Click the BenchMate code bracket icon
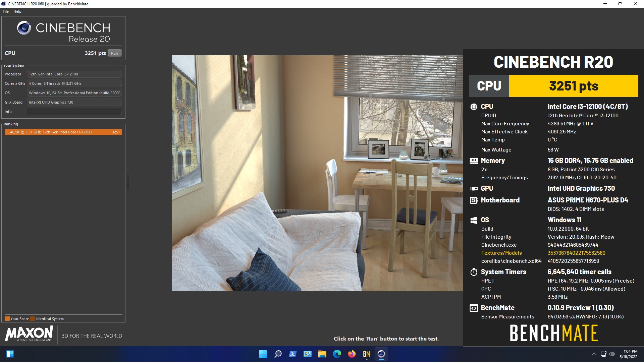The width and height of the screenshot is (644, 362). click(x=474, y=308)
